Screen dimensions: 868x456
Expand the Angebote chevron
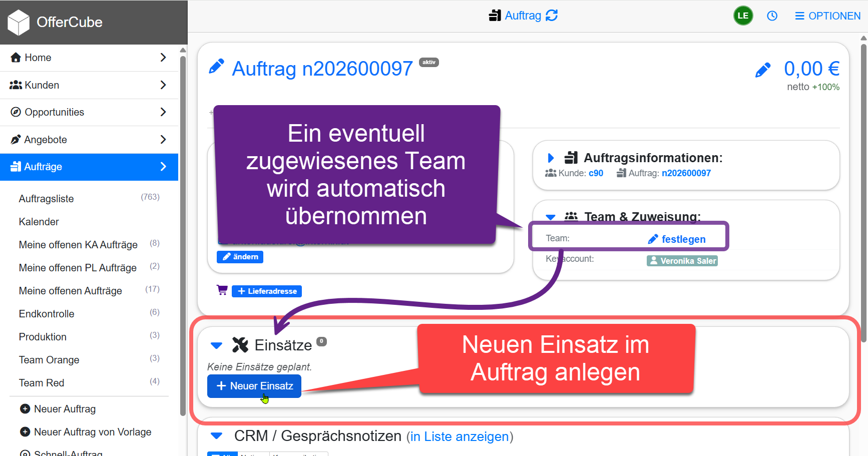[163, 140]
